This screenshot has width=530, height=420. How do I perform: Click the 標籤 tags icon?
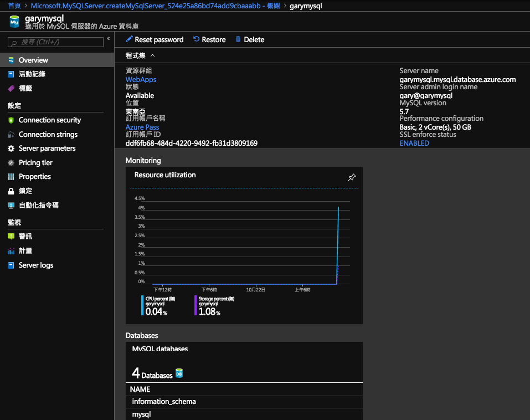11,89
